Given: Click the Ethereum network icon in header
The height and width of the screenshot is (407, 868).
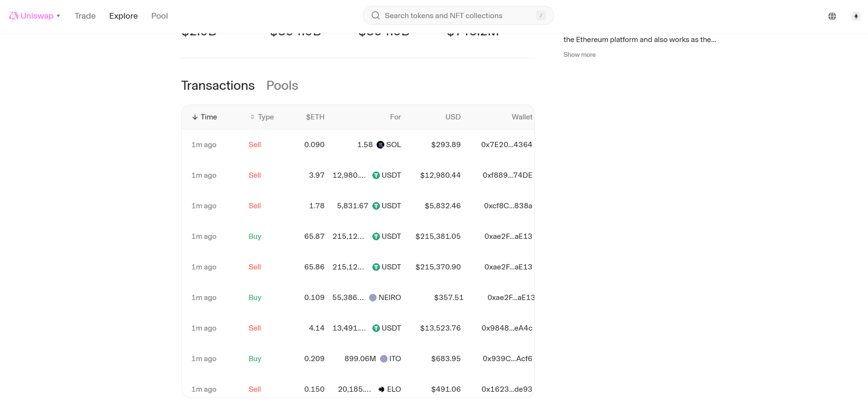Looking at the screenshot, I should point(856,16).
